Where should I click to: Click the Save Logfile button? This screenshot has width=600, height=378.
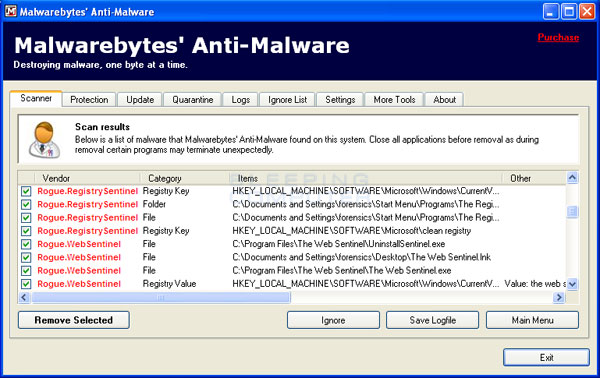tap(432, 320)
